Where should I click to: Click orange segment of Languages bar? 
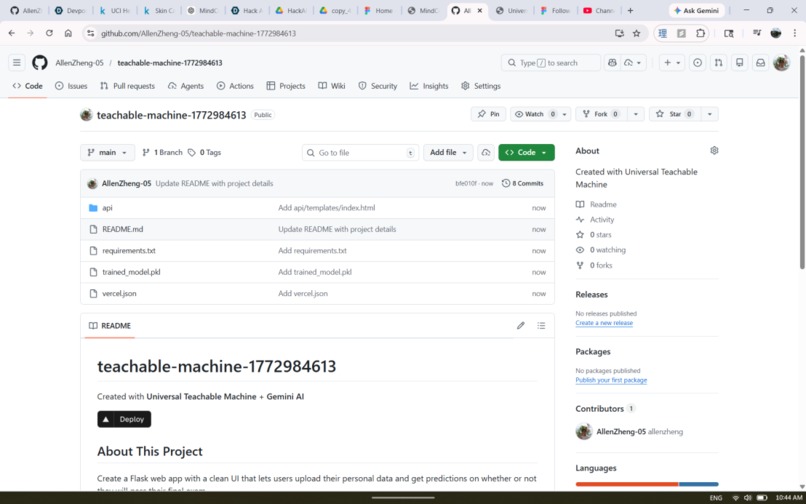[x=627, y=484]
